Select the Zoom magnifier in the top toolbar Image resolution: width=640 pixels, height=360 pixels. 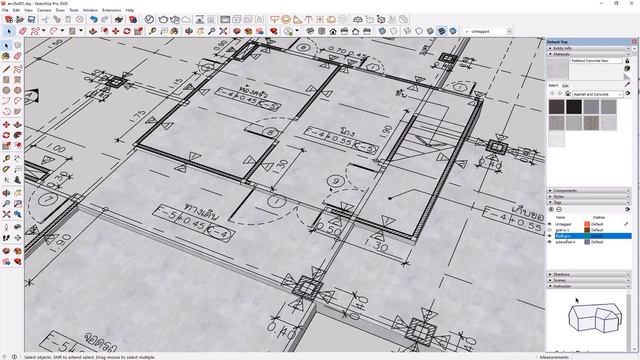tap(211, 31)
